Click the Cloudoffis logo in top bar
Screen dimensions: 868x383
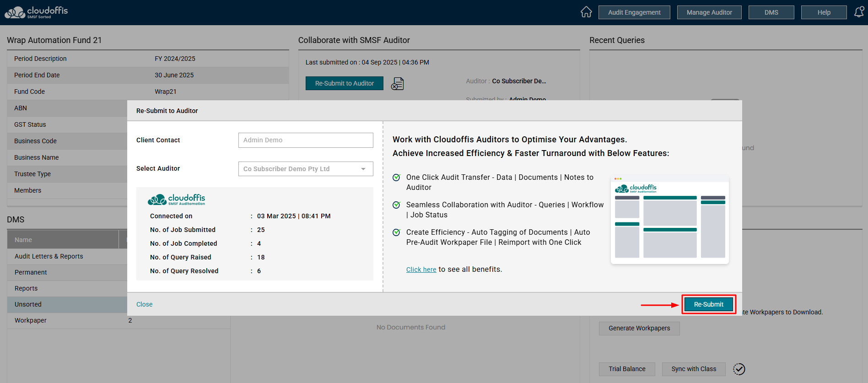point(36,12)
